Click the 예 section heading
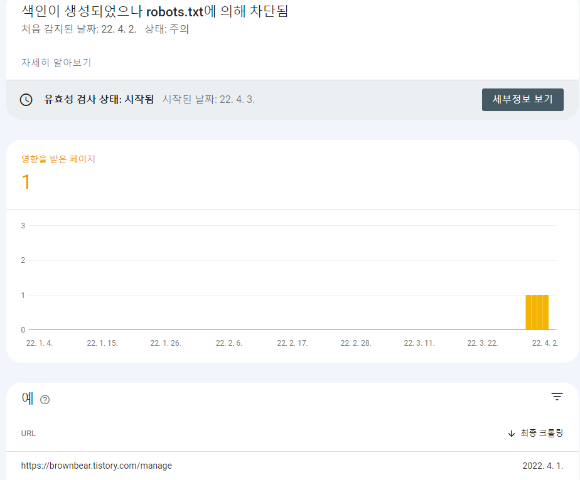Image resolution: width=580 pixels, height=480 pixels. point(27,398)
